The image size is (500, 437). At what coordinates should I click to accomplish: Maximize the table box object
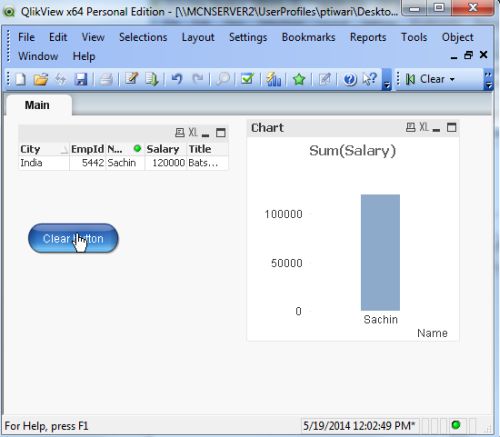pyautogui.click(x=221, y=133)
